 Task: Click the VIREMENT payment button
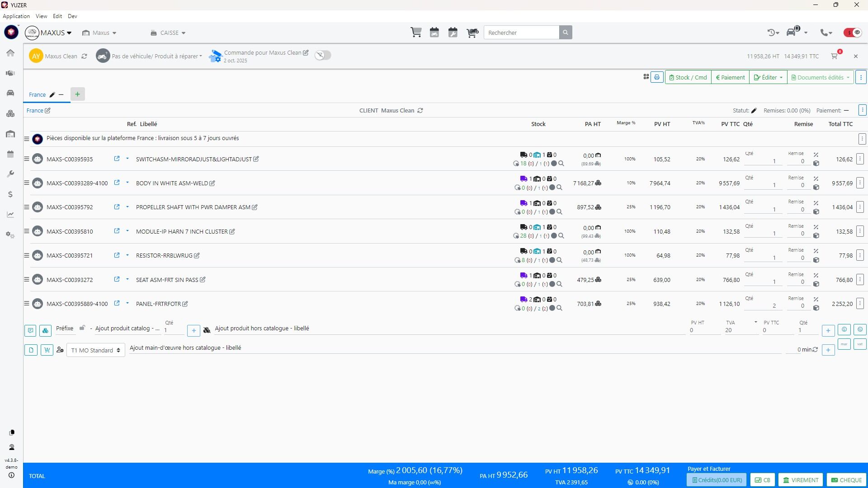click(801, 480)
